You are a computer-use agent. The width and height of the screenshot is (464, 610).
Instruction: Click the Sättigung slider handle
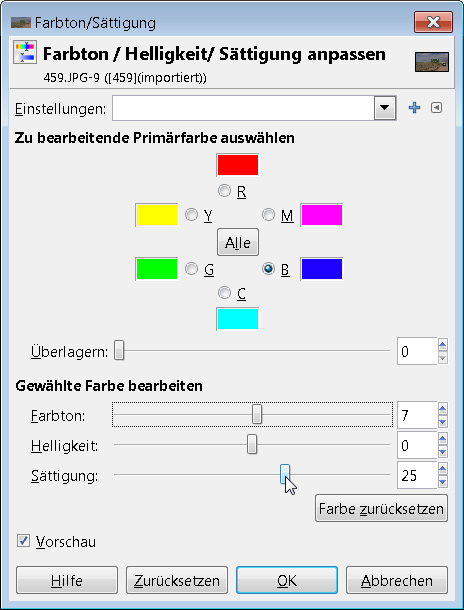point(285,474)
